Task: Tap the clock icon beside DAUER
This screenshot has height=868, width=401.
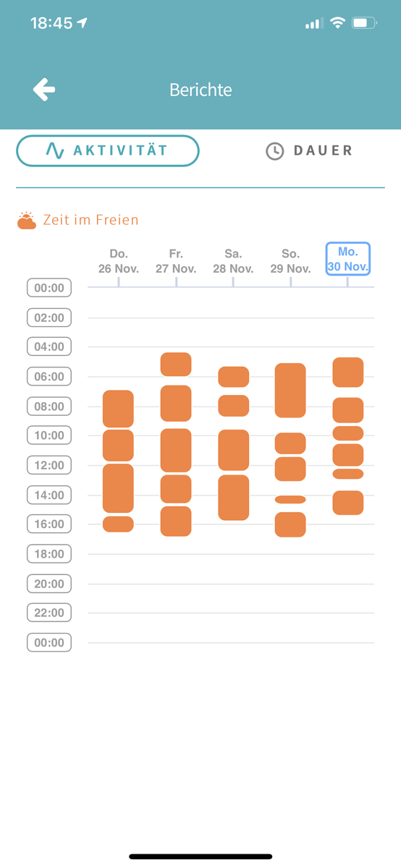Action: click(x=274, y=150)
